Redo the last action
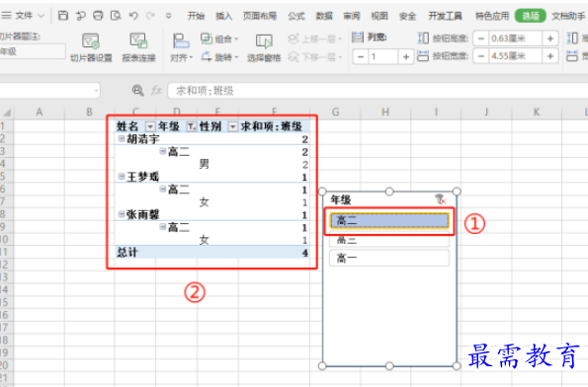The height and width of the screenshot is (387, 588). pyautogui.click(x=150, y=16)
